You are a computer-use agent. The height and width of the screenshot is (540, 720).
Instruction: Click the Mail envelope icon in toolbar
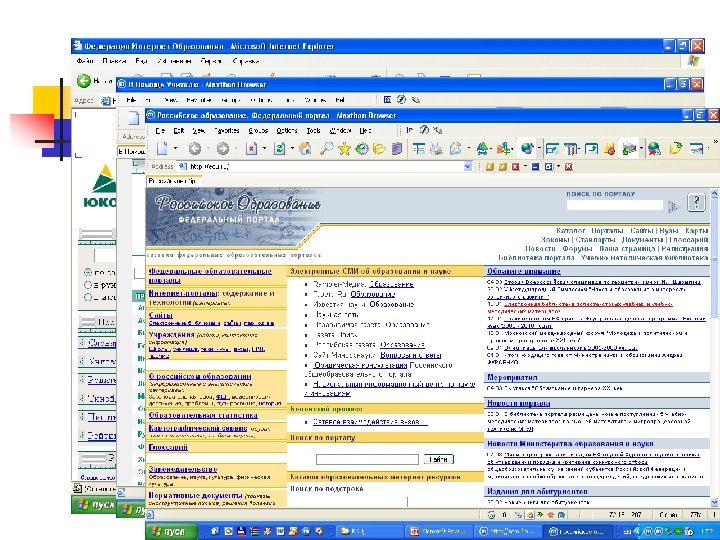click(456, 148)
